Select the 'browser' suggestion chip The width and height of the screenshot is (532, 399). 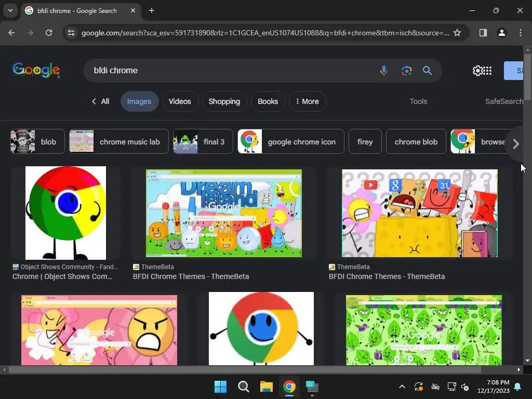478,141
